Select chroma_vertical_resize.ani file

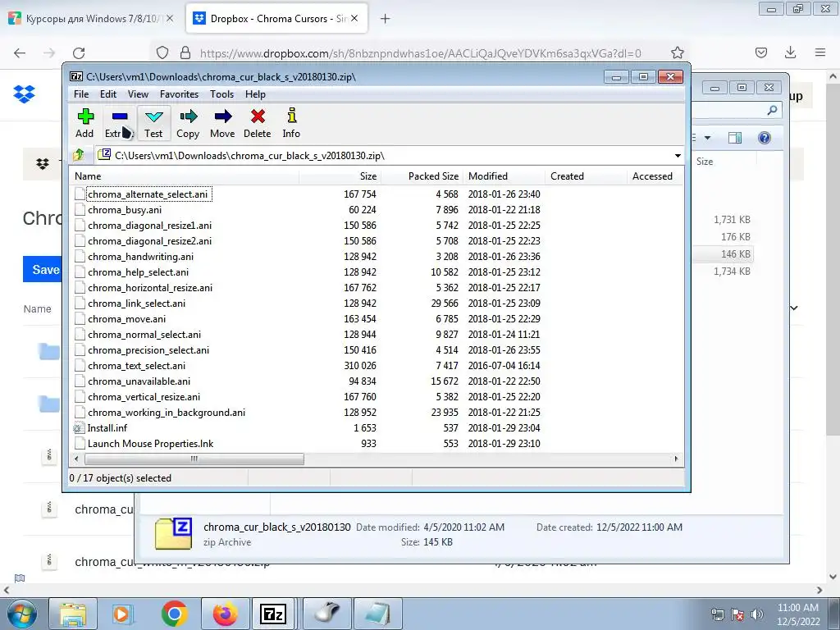144,396
